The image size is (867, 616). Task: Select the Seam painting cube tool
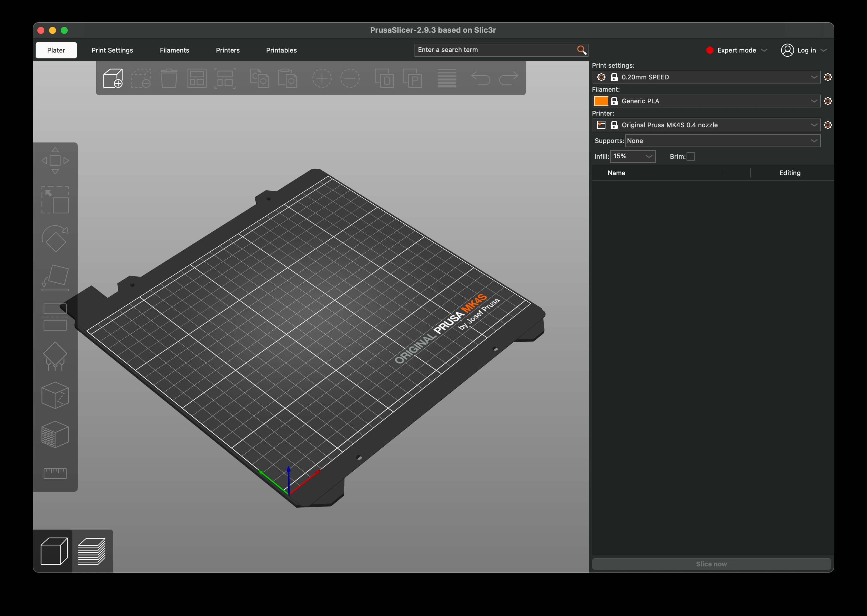(55, 395)
